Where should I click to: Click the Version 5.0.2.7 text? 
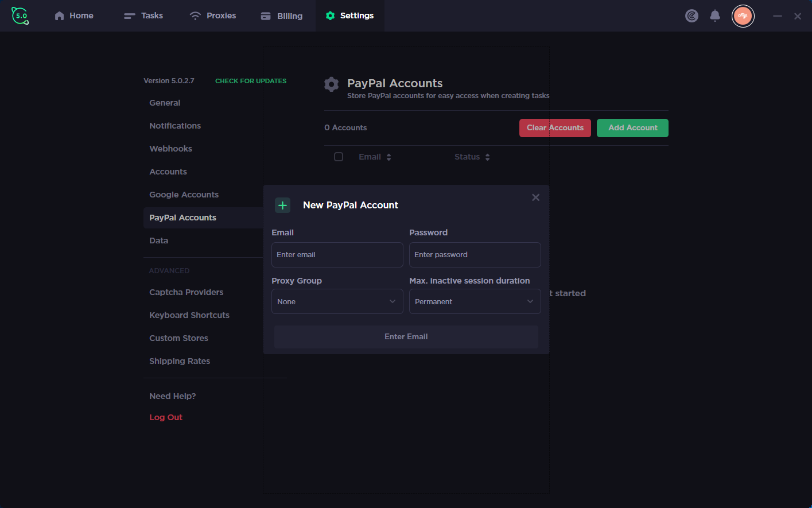click(x=169, y=81)
